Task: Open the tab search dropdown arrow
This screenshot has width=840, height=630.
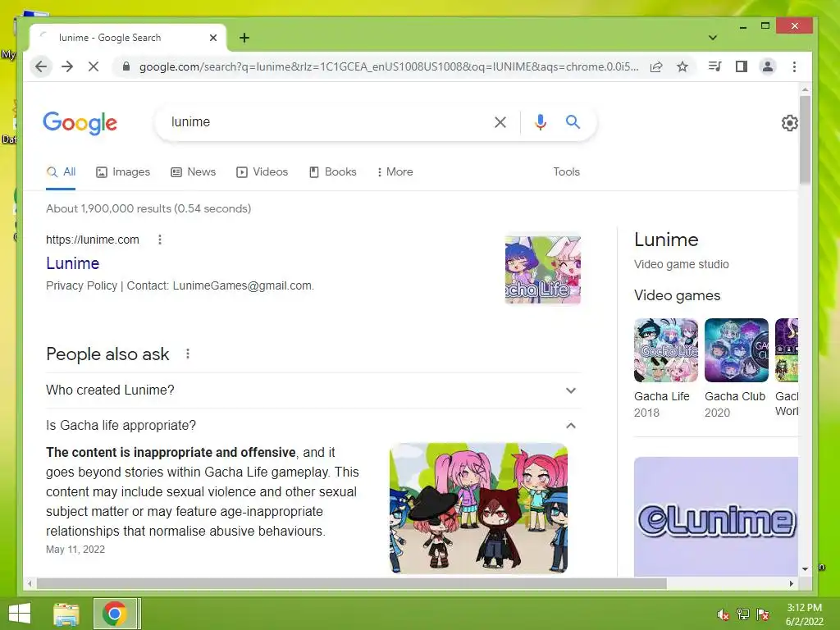Action: (x=713, y=38)
